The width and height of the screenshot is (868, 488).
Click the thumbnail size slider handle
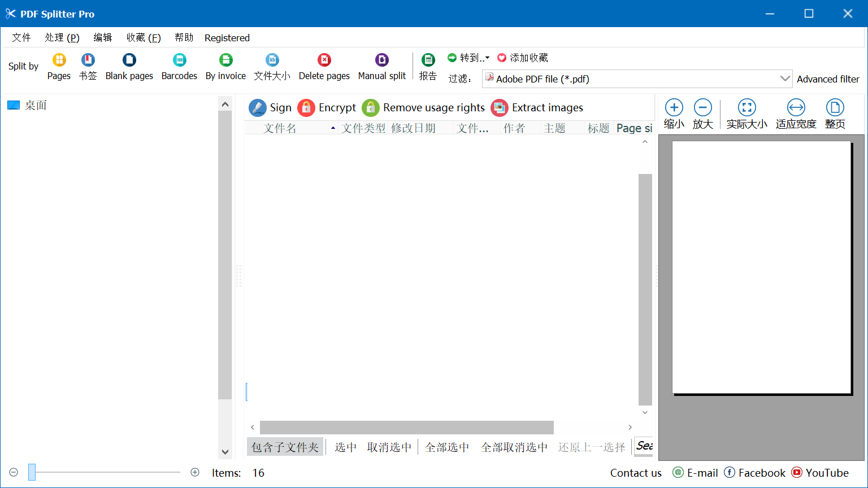[32, 472]
